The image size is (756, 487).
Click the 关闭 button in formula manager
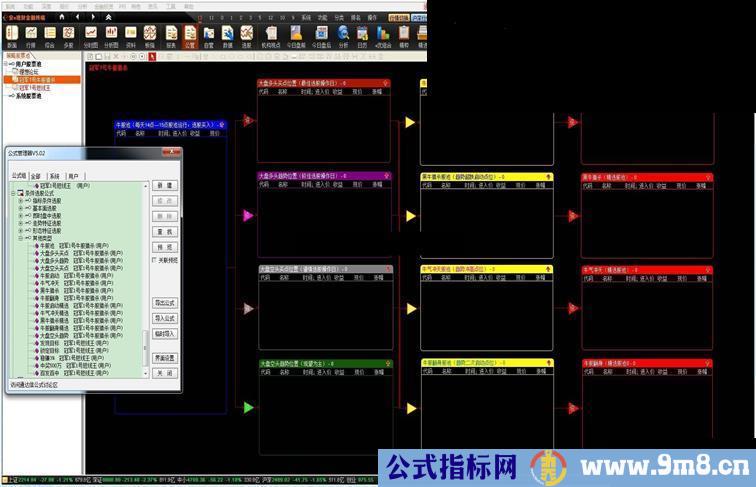(x=165, y=373)
